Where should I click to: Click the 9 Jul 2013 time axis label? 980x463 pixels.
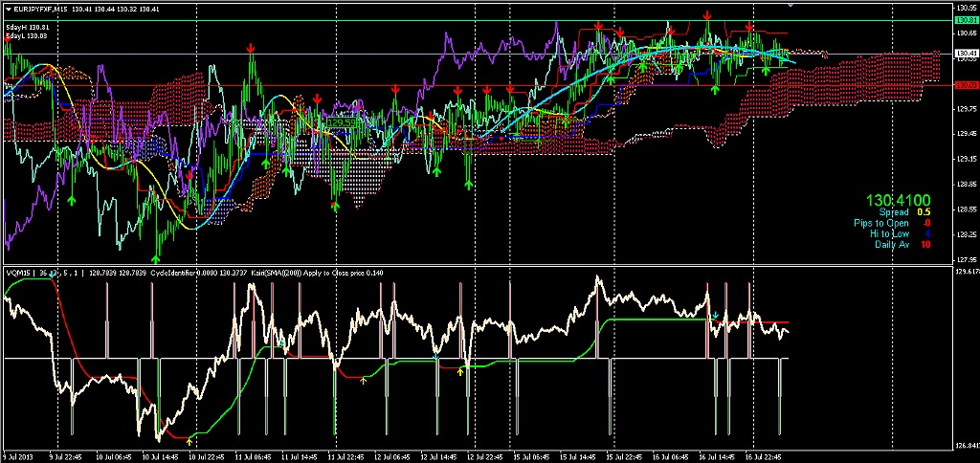pyautogui.click(x=19, y=457)
